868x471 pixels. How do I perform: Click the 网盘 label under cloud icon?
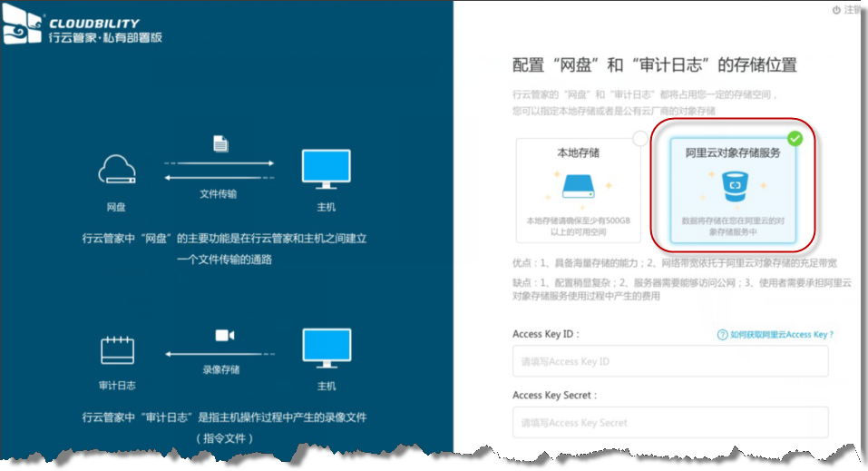[x=116, y=207]
